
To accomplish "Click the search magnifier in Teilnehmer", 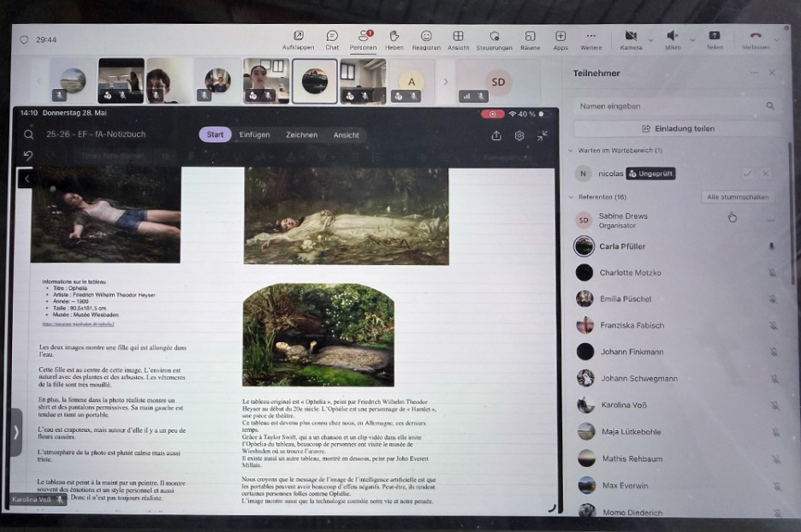I will 770,106.
